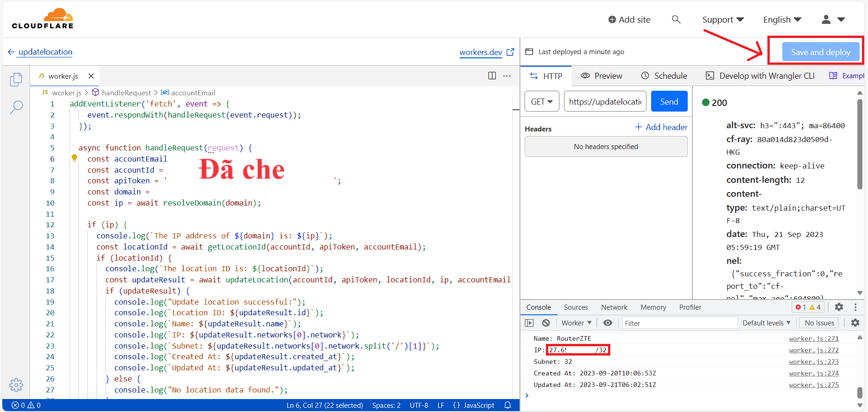Switch to the Schedule tab
Screen dimensions: 868x412
coord(664,76)
